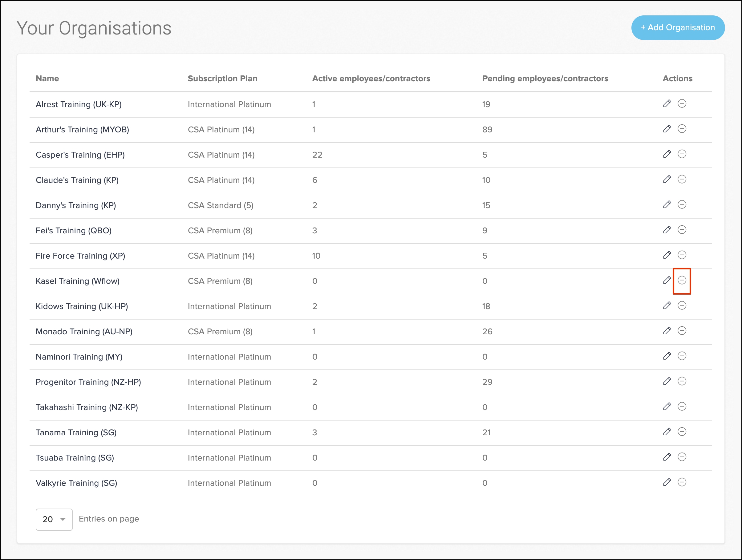This screenshot has height=560, width=742.
Task: Click minus icon for Valkyrie Training (SG)
Action: point(682,482)
